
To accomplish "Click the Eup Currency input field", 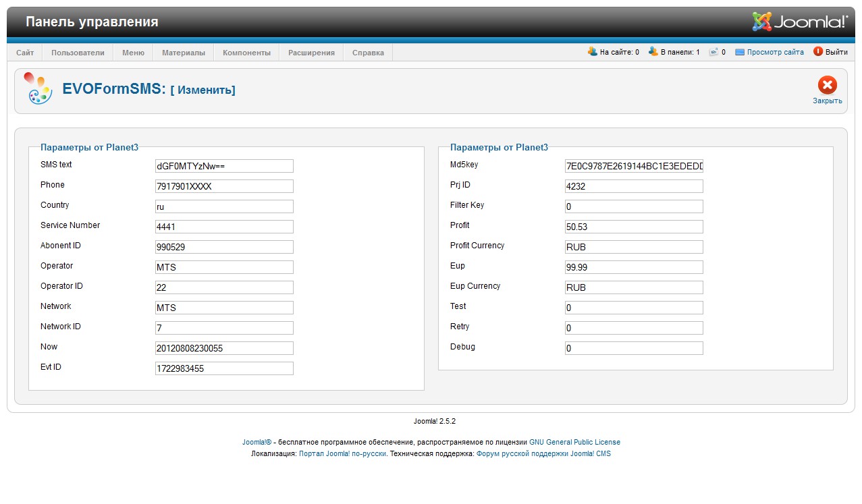I will pos(634,287).
